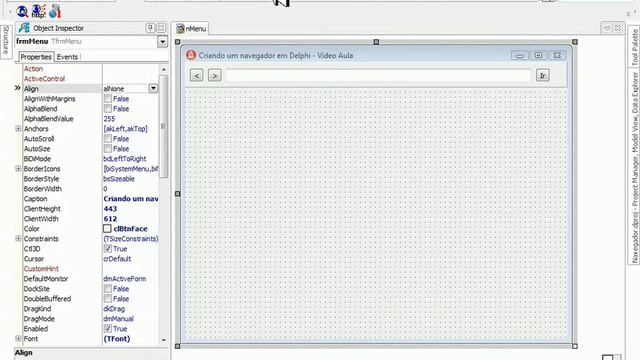Click the form's close button

(557, 56)
